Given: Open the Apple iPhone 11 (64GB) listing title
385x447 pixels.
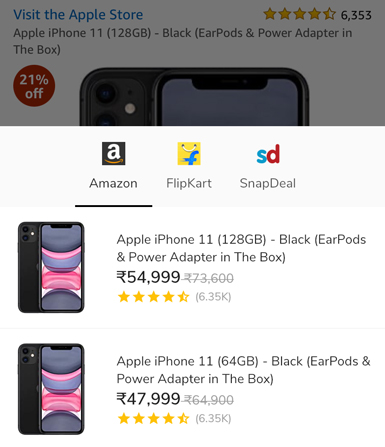Looking at the screenshot, I should (x=243, y=370).
